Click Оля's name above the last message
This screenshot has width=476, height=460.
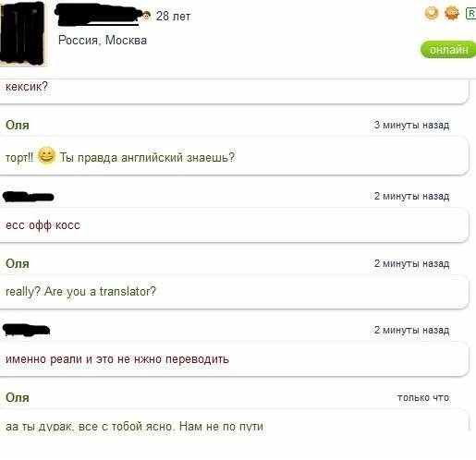(18, 397)
